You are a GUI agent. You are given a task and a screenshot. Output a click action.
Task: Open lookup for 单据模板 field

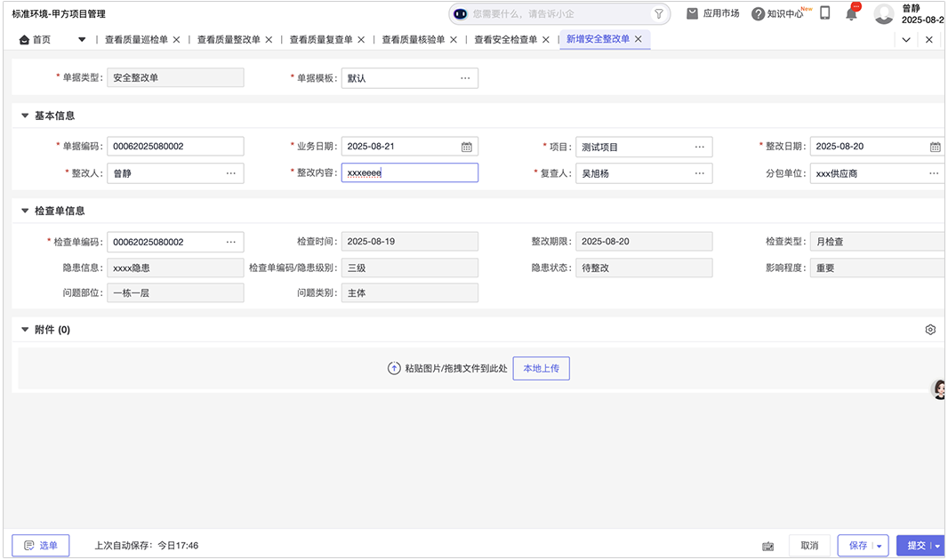pyautogui.click(x=465, y=78)
